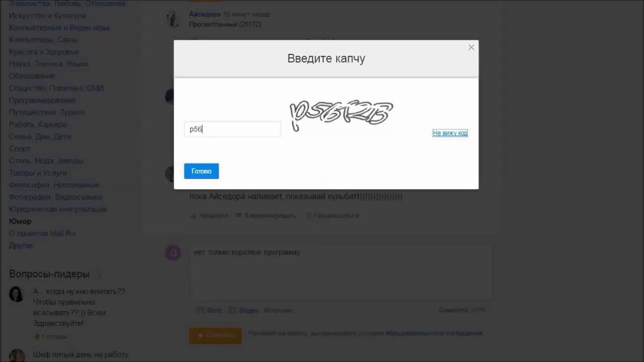The image size is (644, 362).
Task: Click the orange Ответить button
Action: [x=215, y=335]
